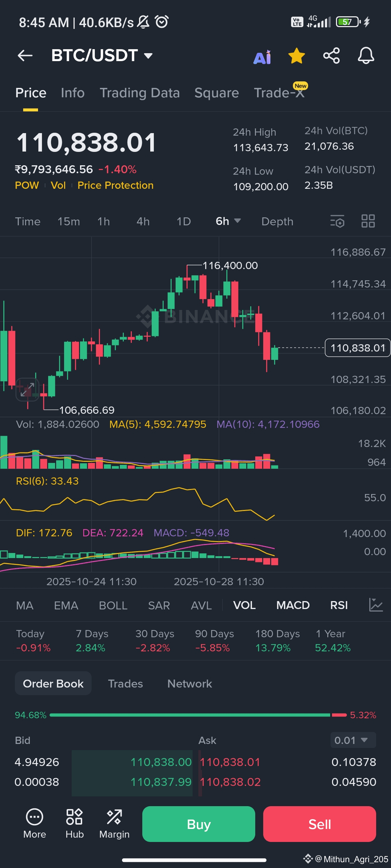391x868 pixels.
Task: Expand the 6h interval dropdown
Action: click(228, 221)
